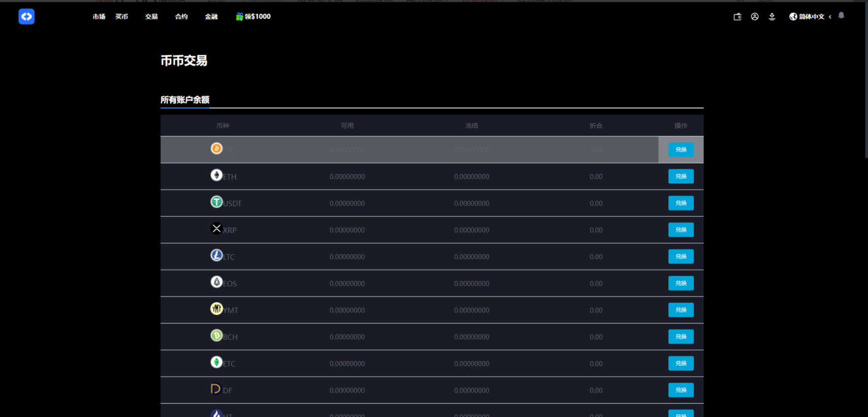Viewport: 868px width, 417px height.
Task: Switch to the 所有账户余额 tab
Action: [x=185, y=100]
